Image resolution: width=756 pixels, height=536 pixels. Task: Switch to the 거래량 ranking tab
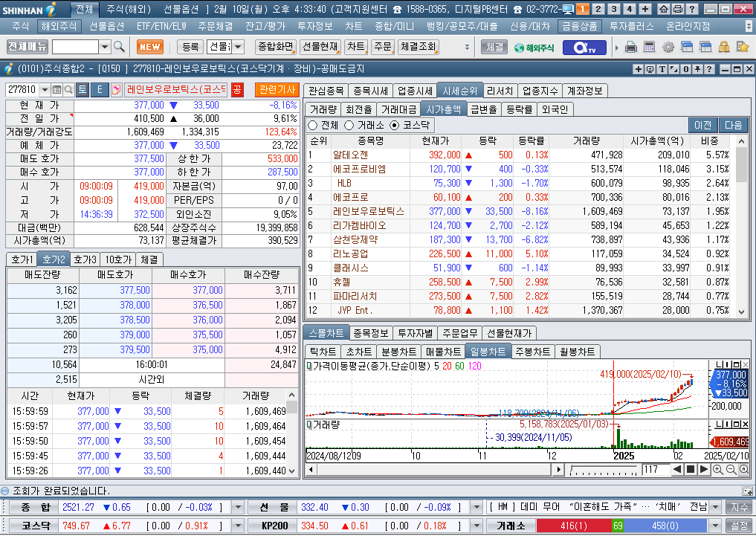(x=323, y=109)
